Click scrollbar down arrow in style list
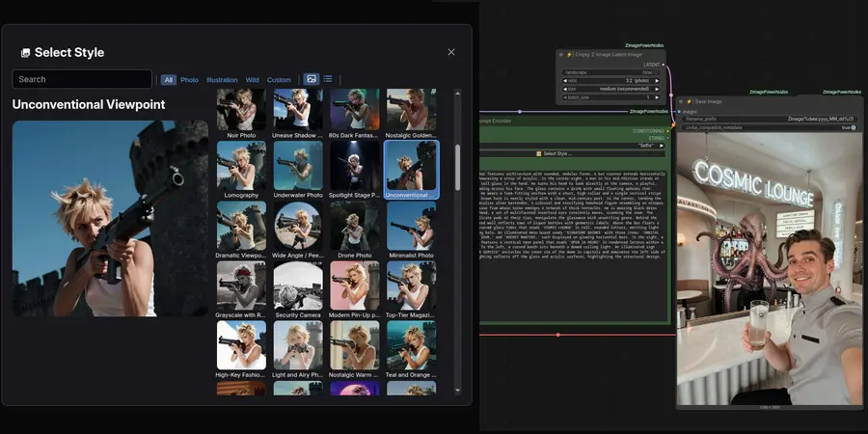Screen dimensions: 868x434 click(457, 391)
